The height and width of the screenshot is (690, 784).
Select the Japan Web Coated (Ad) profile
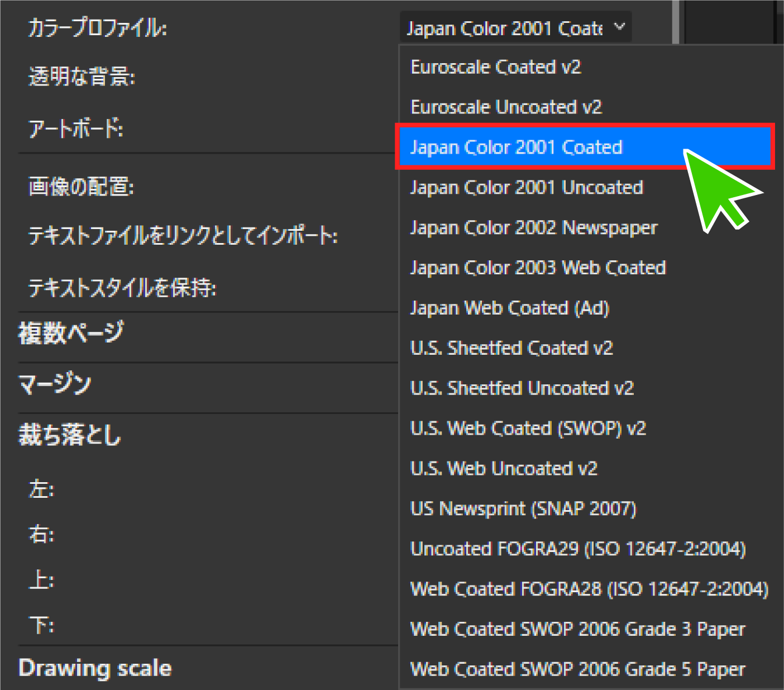tap(509, 308)
